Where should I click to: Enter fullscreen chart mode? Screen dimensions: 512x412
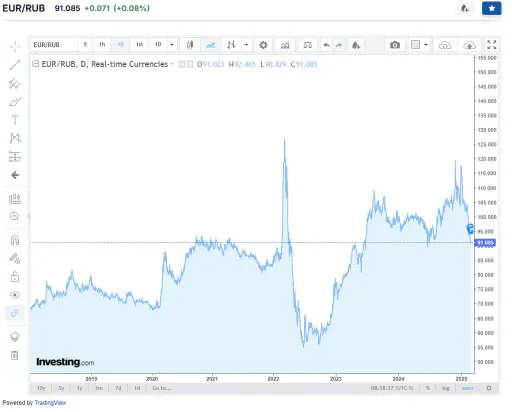(491, 45)
